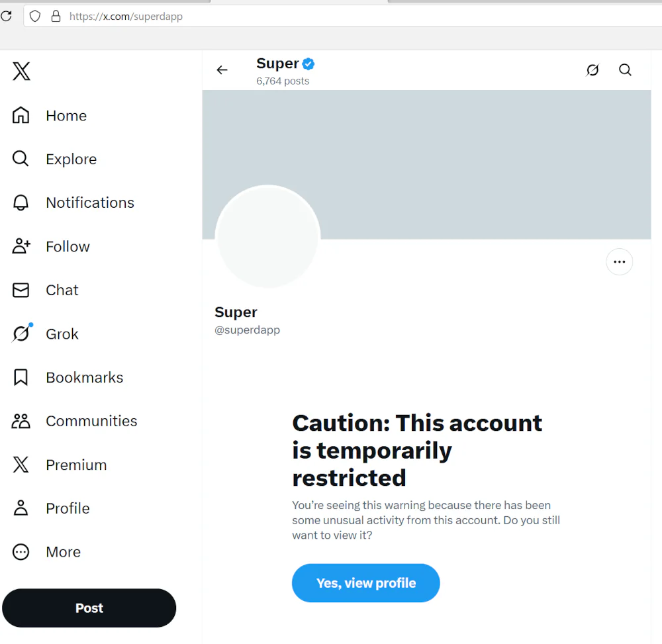Click the browser reload icon
662x644 pixels.
pyautogui.click(x=7, y=16)
